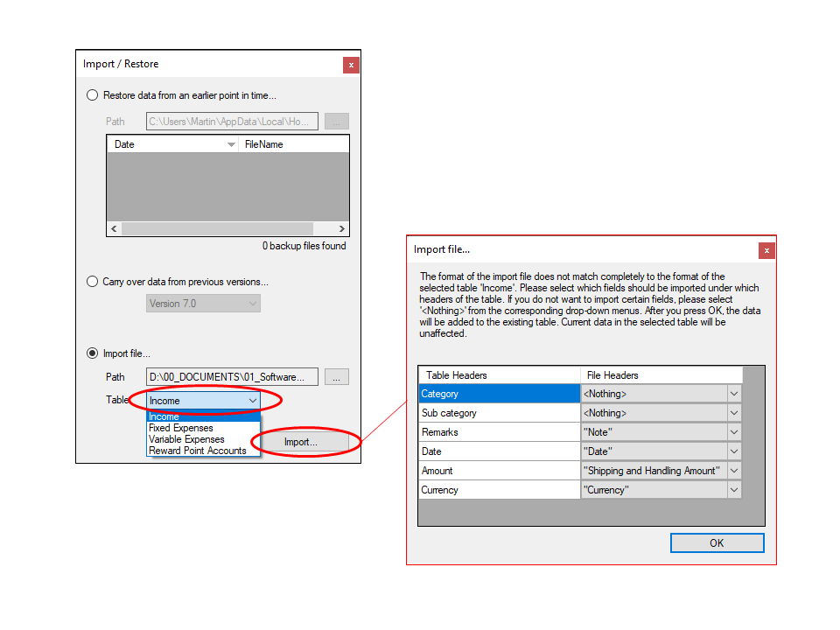Image resolution: width=840 pixels, height=630 pixels.
Task: Select 'Carry over data from previous versions' option
Action: pos(93,282)
